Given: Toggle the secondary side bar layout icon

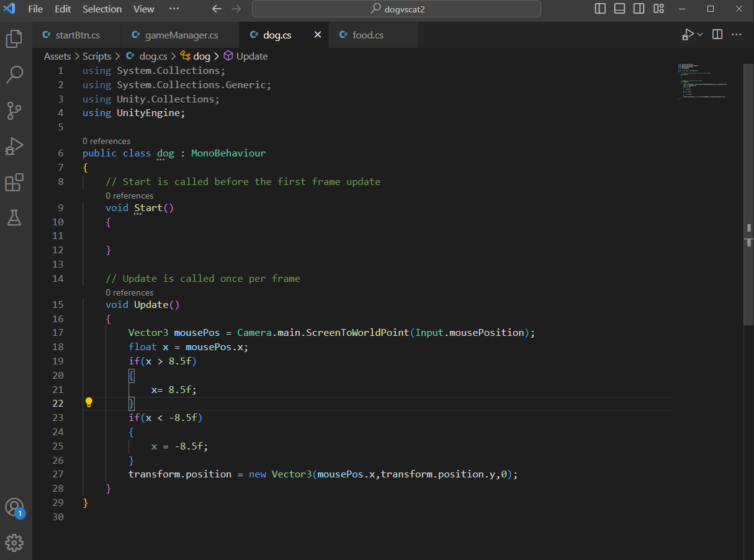Looking at the screenshot, I should [x=639, y=9].
